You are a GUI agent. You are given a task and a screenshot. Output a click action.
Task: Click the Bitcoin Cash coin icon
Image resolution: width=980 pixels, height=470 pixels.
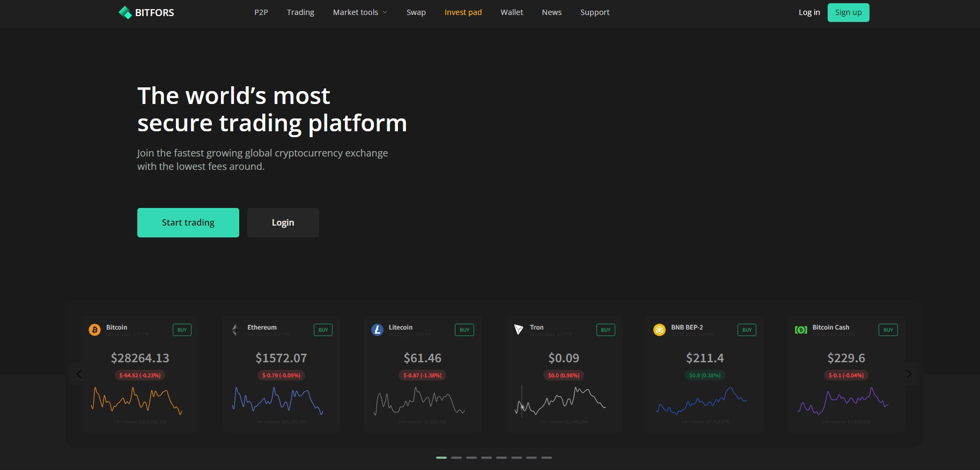coord(801,330)
